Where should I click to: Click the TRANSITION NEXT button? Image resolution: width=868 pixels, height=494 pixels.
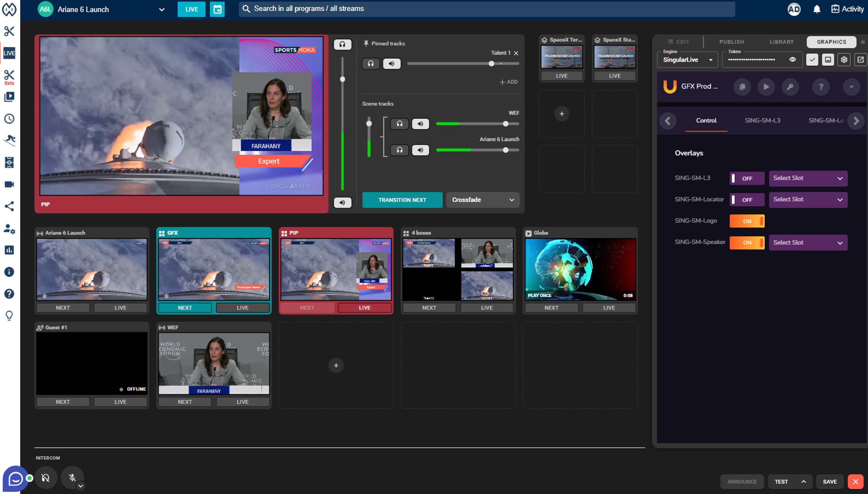[x=402, y=200]
